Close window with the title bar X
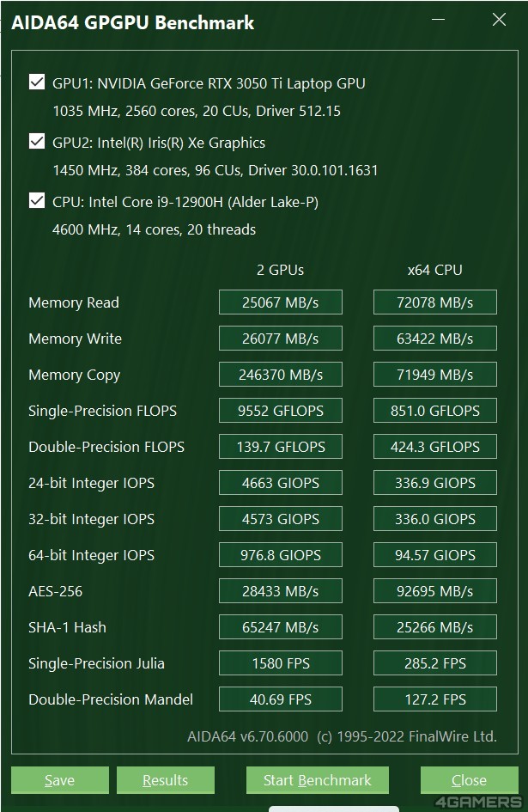528x812 pixels. coord(499,20)
